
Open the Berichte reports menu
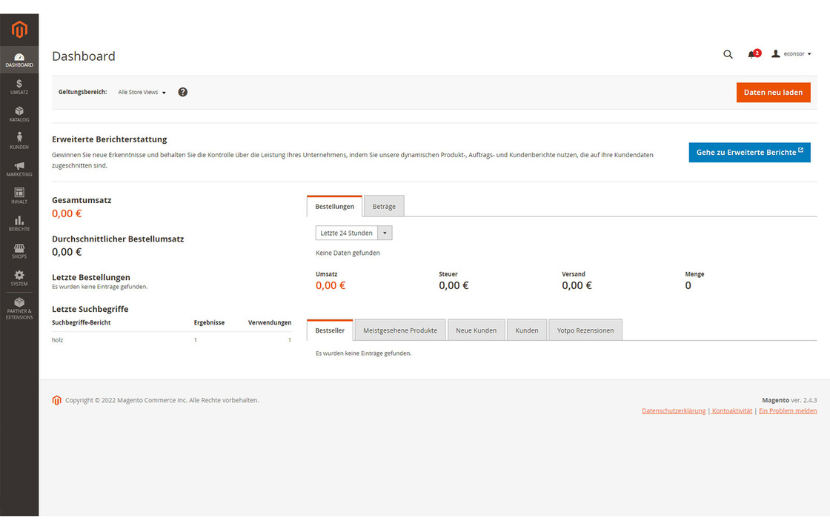pos(19,223)
